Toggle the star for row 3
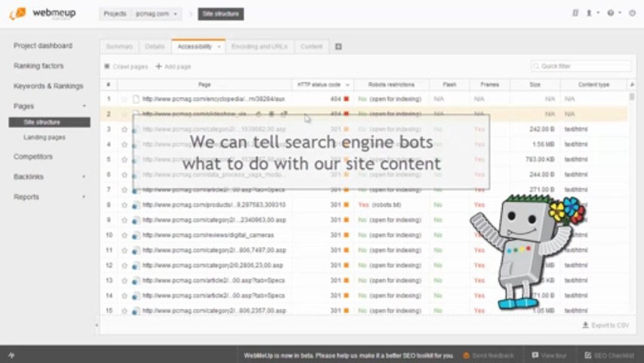The height and width of the screenshot is (363, 644). [124, 129]
